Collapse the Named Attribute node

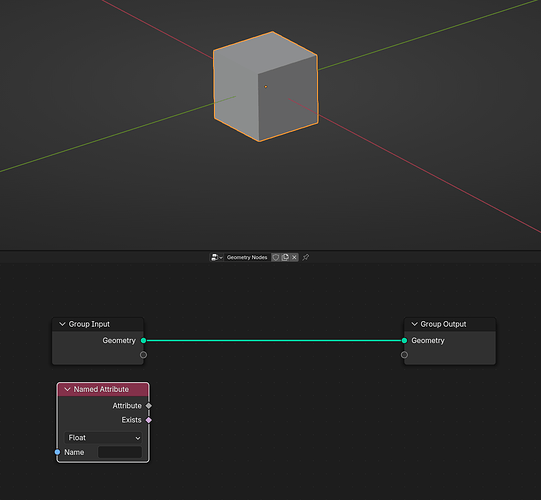coord(67,389)
